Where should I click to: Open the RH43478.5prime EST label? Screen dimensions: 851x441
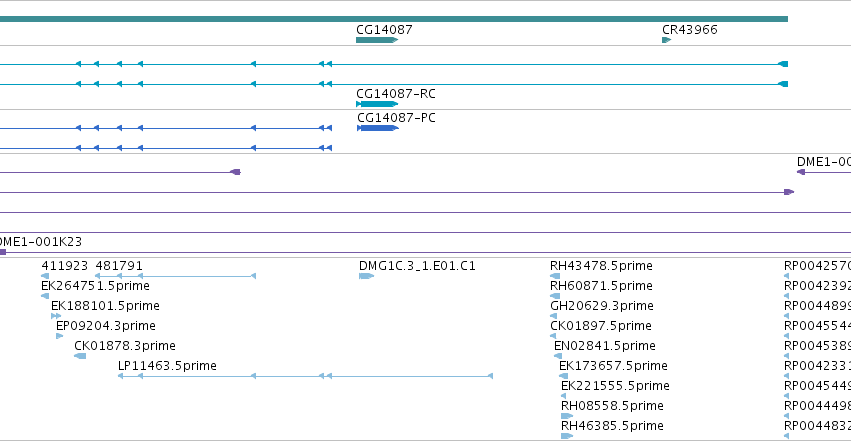click(601, 266)
